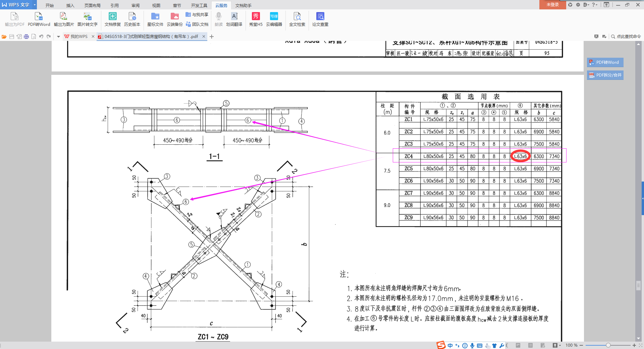
Task: Click zoom out minus button
Action: tap(581, 345)
